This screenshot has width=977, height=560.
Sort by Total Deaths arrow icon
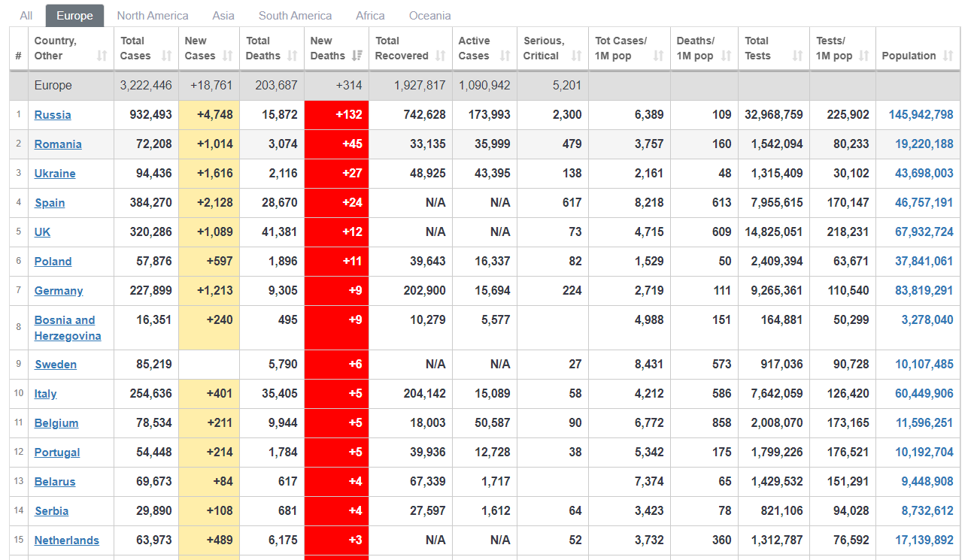pyautogui.click(x=293, y=56)
